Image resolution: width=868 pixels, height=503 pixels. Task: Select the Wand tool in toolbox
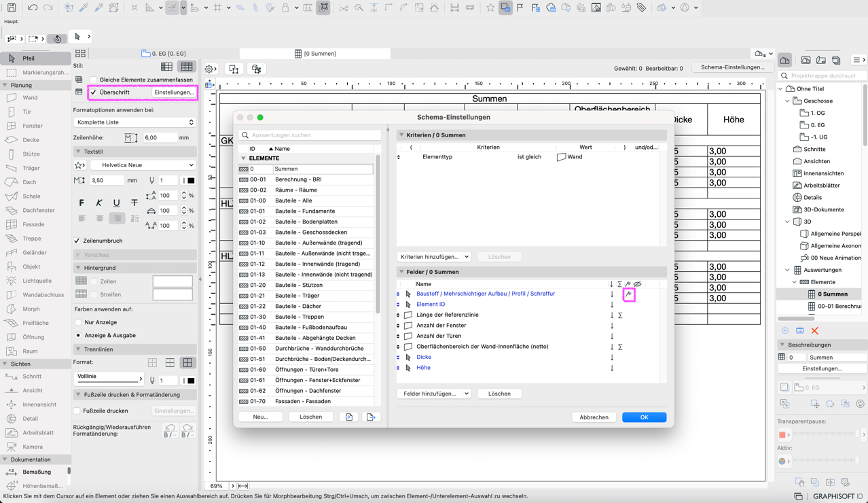click(x=35, y=98)
